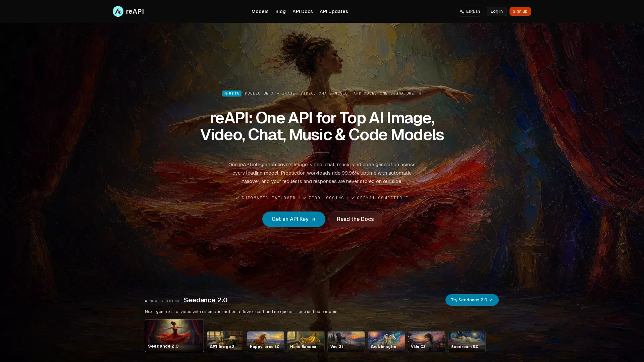Click the arrow icon in Try Seedance 2.0
644x362 pixels.
point(491,300)
